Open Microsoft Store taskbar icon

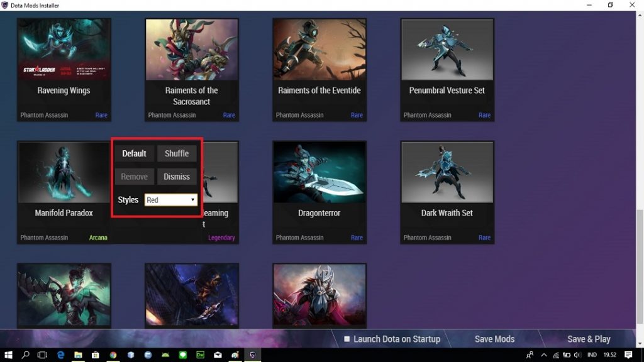coord(96,355)
